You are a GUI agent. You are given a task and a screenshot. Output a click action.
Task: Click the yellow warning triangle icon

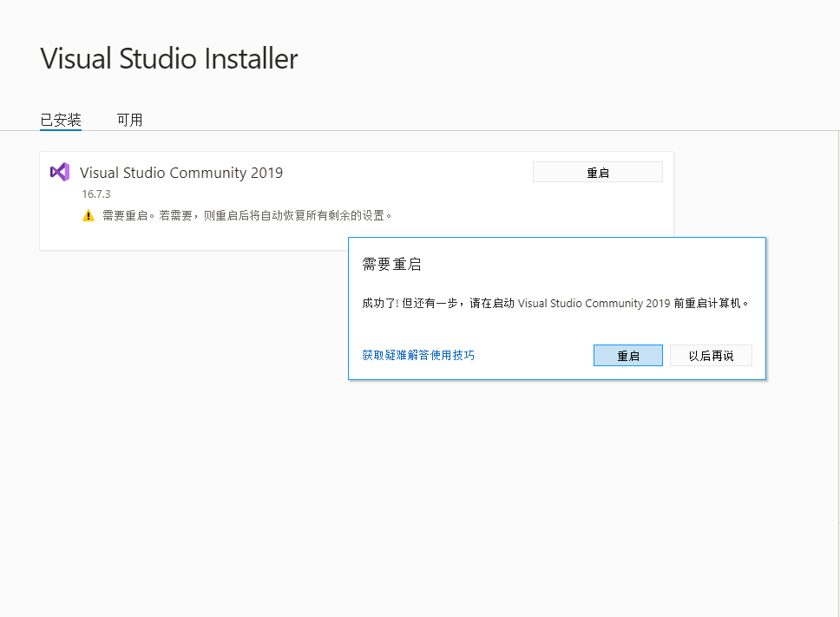tap(89, 216)
